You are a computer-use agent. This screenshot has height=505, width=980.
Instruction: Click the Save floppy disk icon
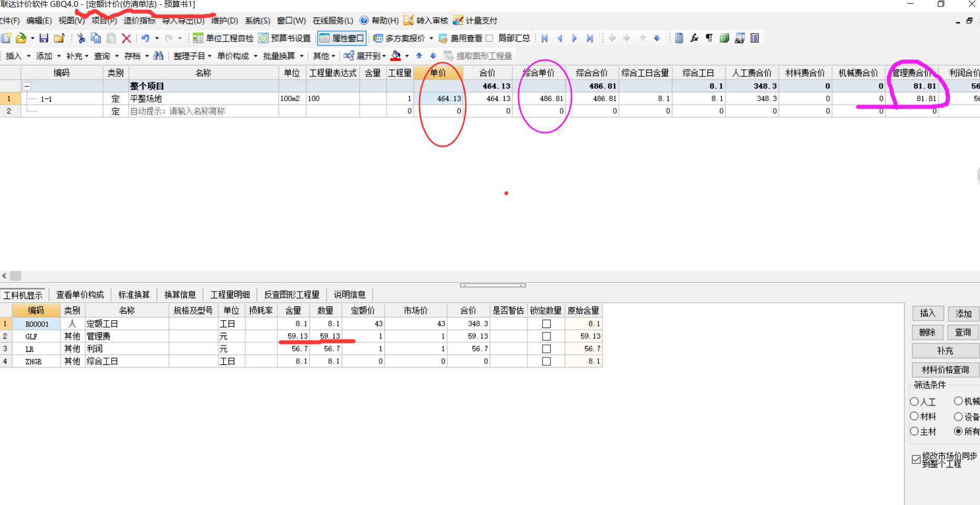(x=44, y=38)
